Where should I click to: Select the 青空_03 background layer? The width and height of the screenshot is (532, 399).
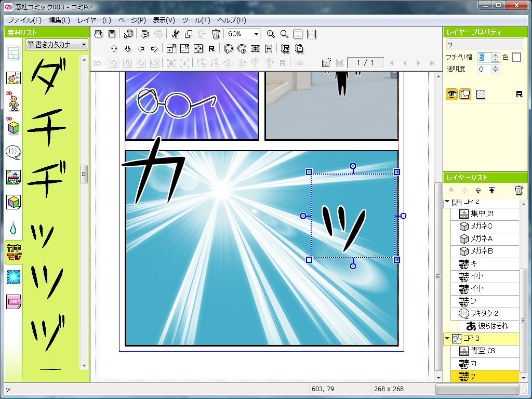[x=485, y=351]
